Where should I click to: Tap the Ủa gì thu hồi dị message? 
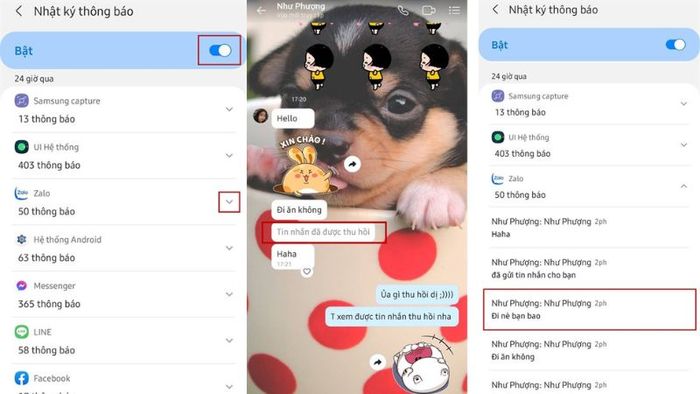click(417, 294)
